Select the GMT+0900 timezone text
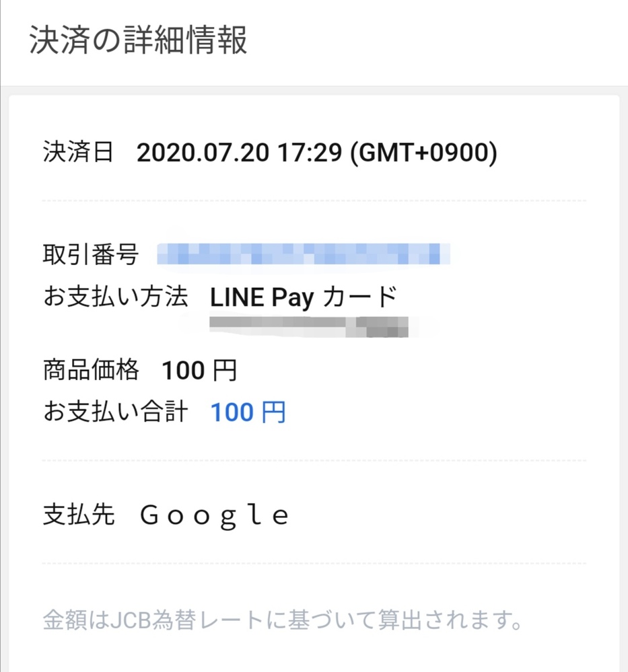 424,153
